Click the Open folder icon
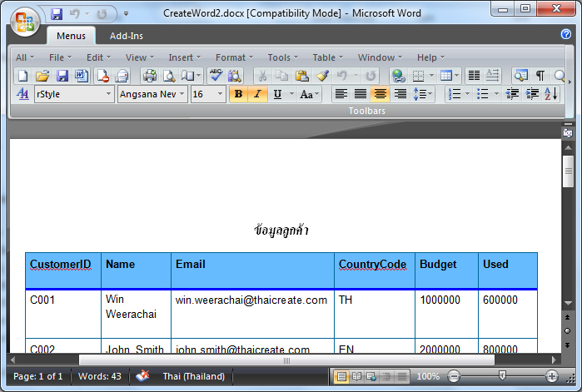The height and width of the screenshot is (392, 582). coord(42,76)
